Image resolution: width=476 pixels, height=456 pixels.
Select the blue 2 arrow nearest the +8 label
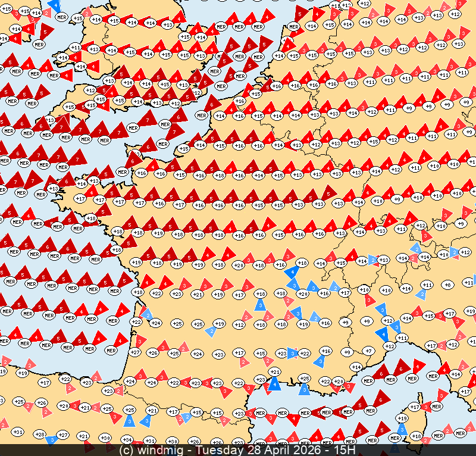(x=422, y=293)
